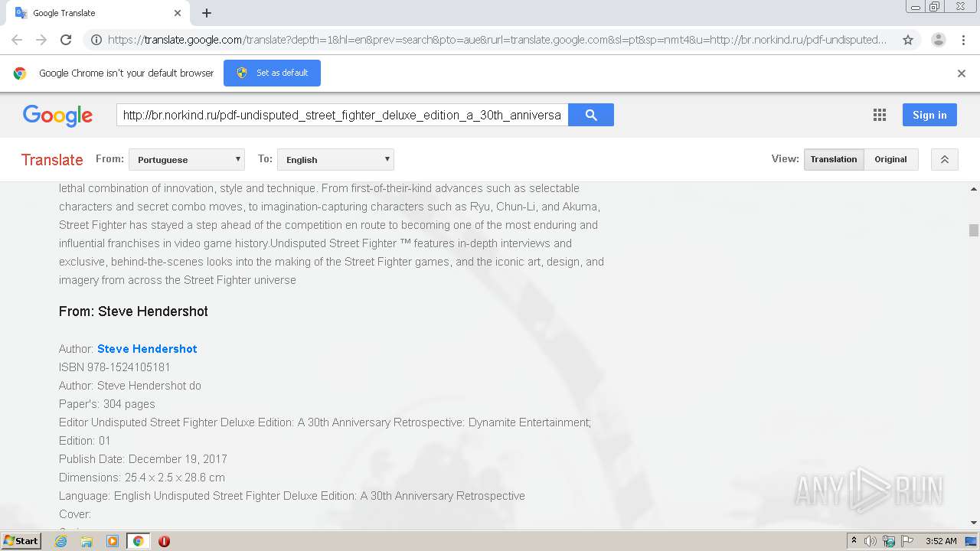Click the Chrome taskbar icon
The width and height of the screenshot is (980, 551).
[138, 541]
